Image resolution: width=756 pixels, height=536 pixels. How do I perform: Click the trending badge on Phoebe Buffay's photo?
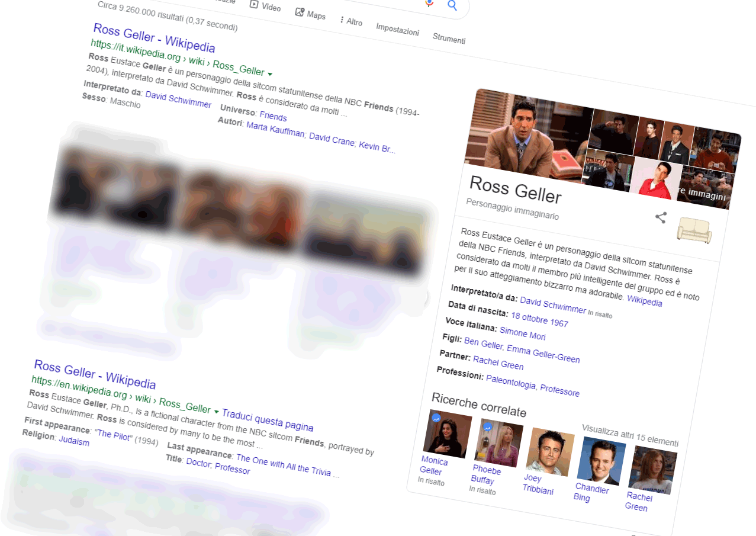(488, 426)
